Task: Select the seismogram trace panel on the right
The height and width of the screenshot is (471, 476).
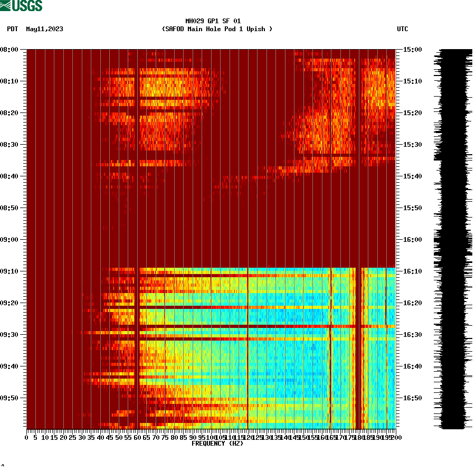Action: pyautogui.click(x=451, y=238)
